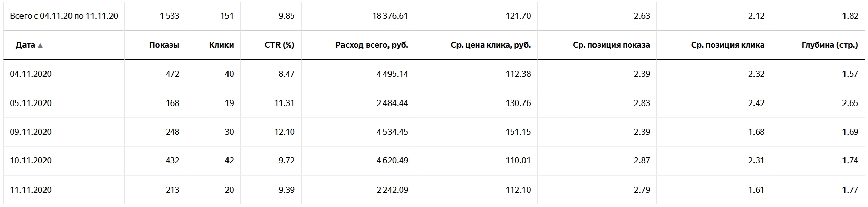Click the 151.15 average click price cell

coord(517,132)
